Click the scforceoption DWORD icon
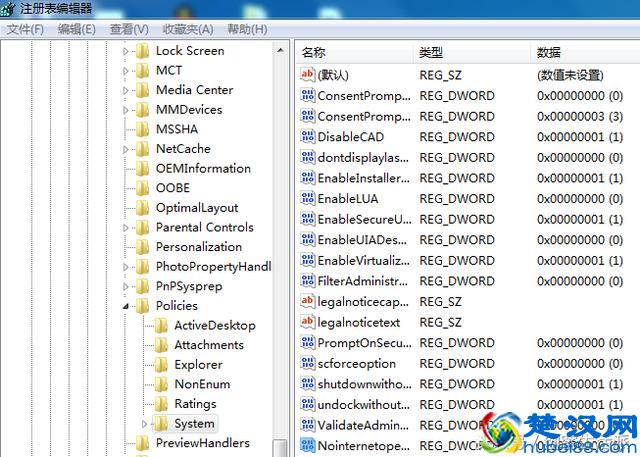 pos(308,363)
